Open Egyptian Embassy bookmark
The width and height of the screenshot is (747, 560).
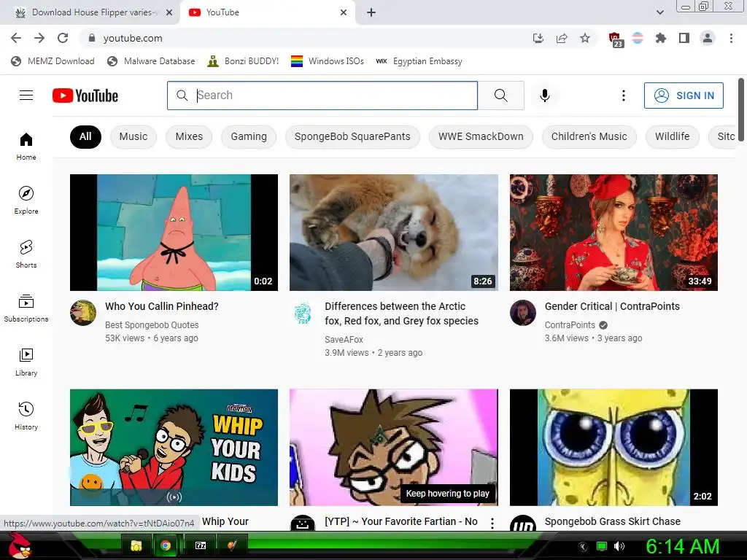[x=419, y=61]
